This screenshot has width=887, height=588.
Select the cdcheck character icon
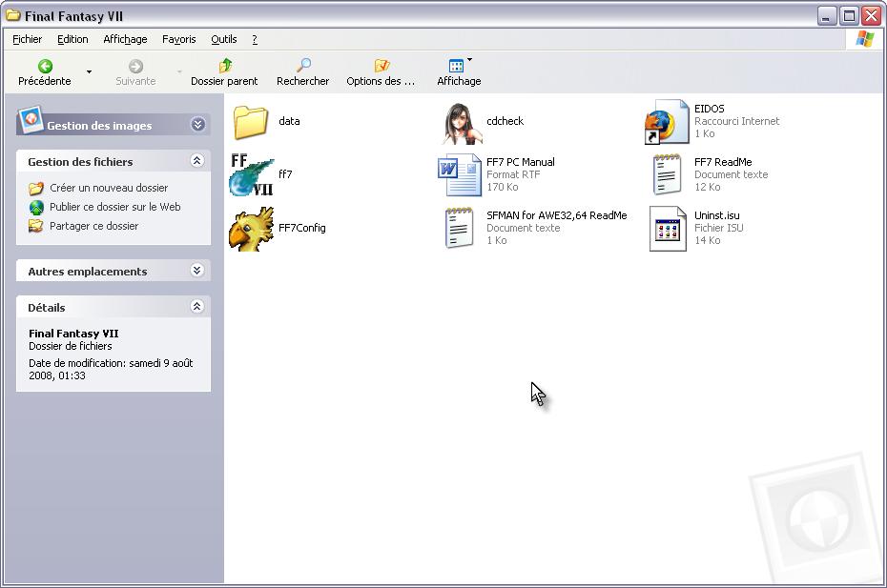click(x=464, y=122)
